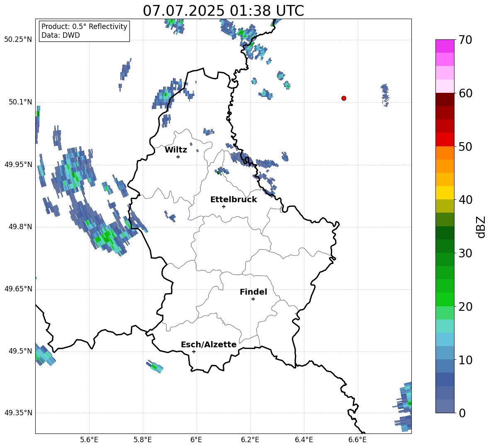This screenshot has width=491, height=448.
Task: Click the 50.1°N latitude label
Action: pos(20,102)
